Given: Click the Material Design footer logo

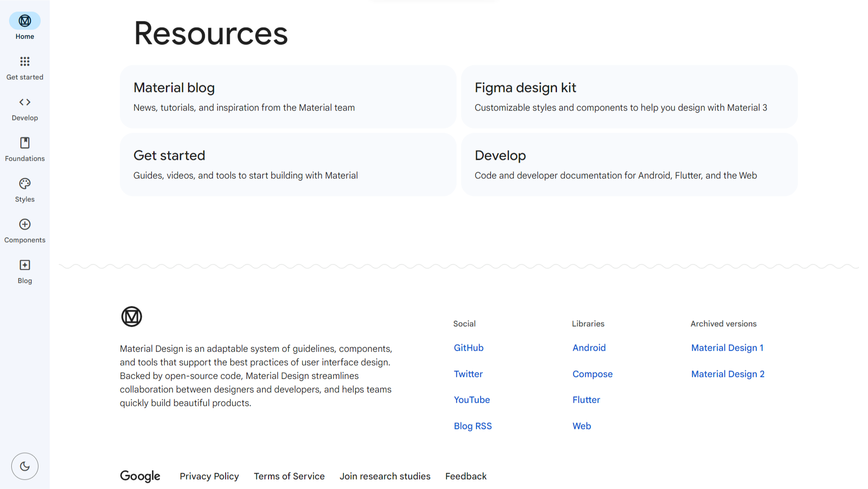Looking at the screenshot, I should 132,317.
